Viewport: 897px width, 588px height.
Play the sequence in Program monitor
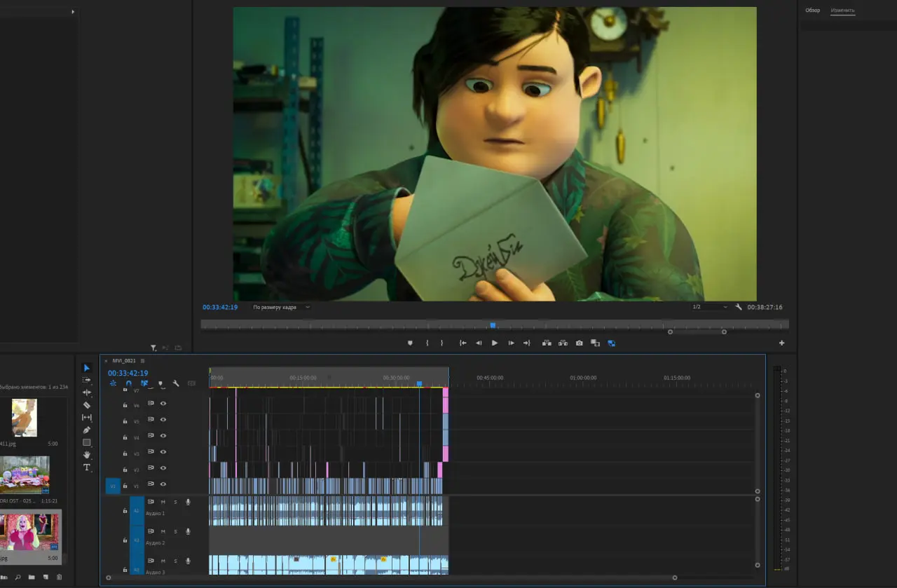point(494,343)
